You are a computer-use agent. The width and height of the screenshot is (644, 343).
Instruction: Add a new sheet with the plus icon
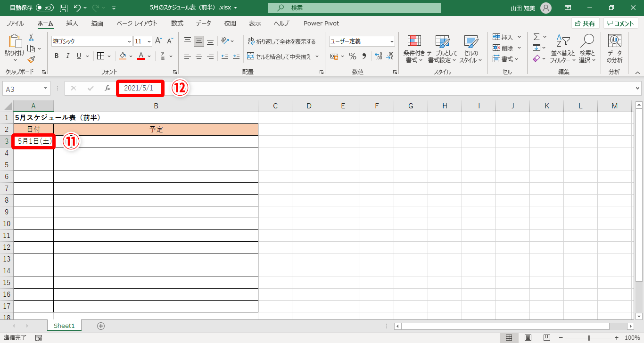100,326
